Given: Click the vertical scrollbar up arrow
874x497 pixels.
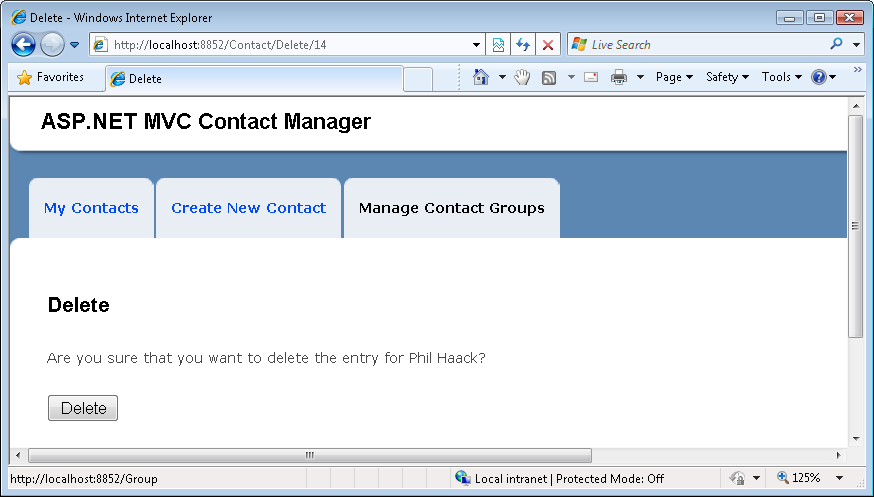Looking at the screenshot, I should pyautogui.click(x=856, y=106).
